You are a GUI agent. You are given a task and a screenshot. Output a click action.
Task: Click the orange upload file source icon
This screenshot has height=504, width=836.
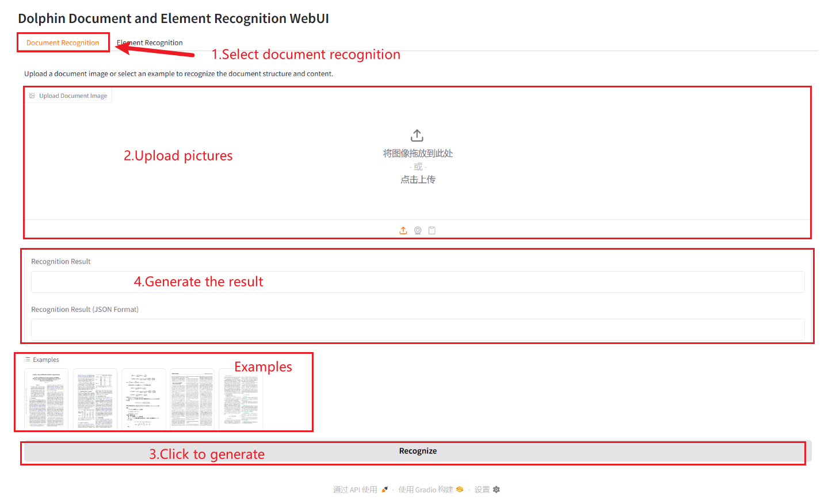click(x=403, y=231)
